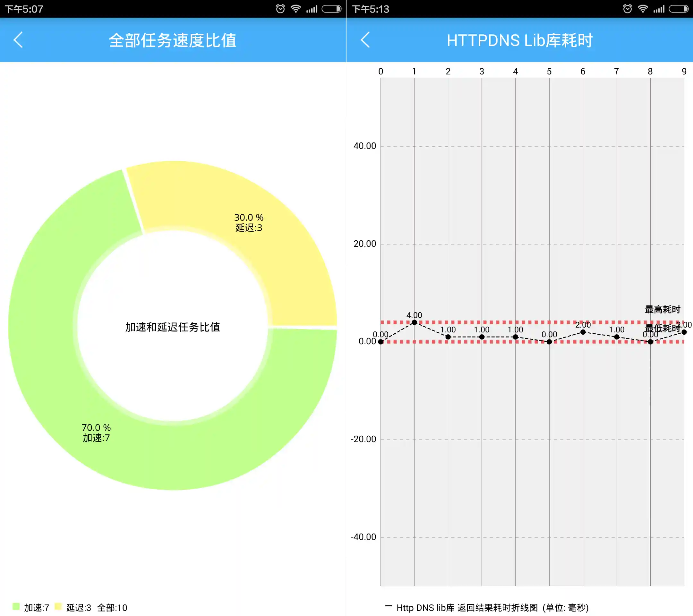
Task: Tap the green 加速:7 legend swatch
Action: click(16, 606)
